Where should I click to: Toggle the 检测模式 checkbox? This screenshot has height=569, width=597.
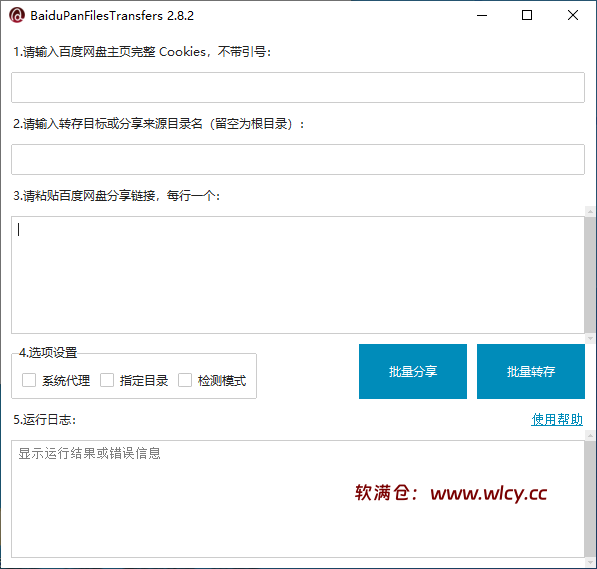[185, 380]
